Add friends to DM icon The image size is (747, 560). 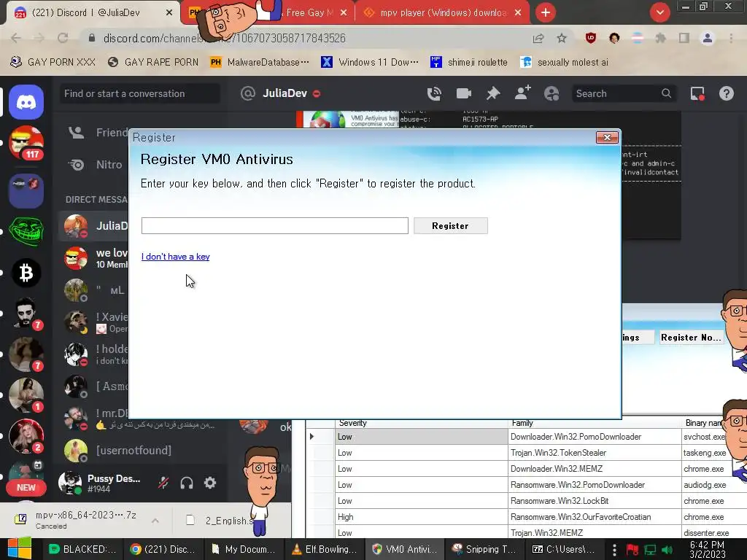[522, 93]
